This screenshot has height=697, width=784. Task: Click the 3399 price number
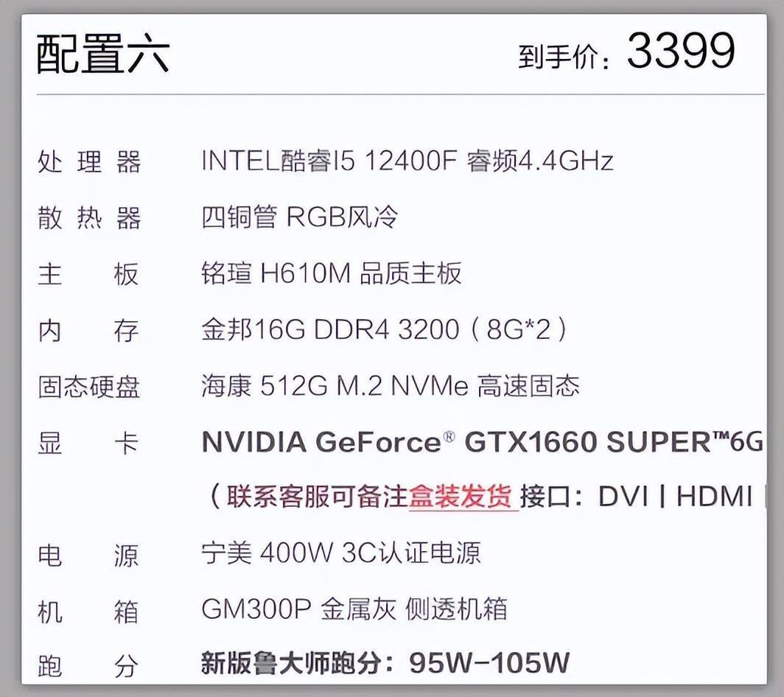[x=681, y=51]
